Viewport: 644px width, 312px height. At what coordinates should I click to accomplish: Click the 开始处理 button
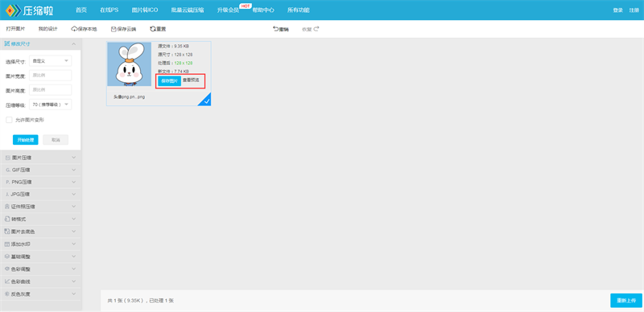26,140
